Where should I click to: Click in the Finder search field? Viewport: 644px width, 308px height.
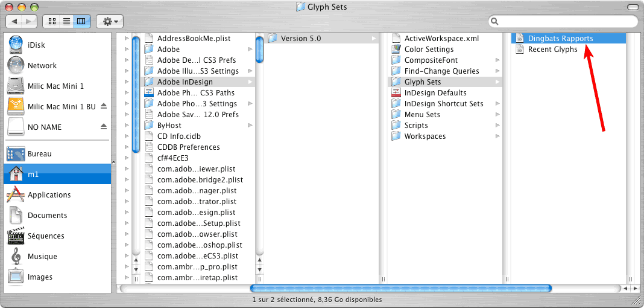(x=564, y=21)
